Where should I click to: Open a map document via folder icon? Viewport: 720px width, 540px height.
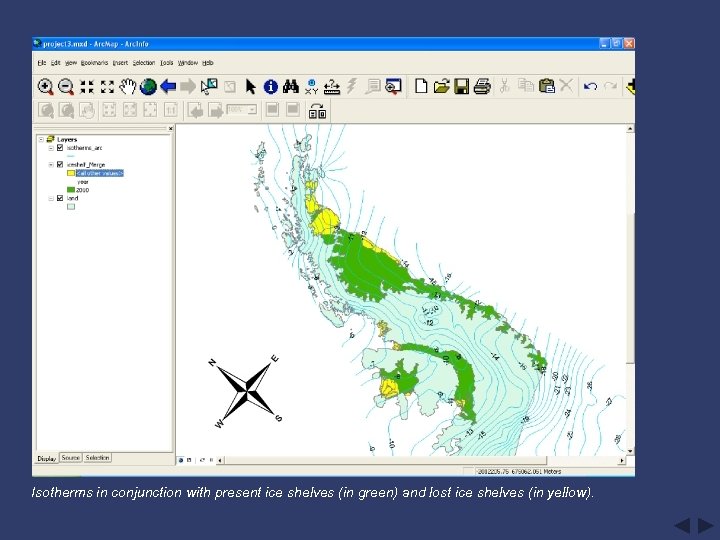[441, 86]
